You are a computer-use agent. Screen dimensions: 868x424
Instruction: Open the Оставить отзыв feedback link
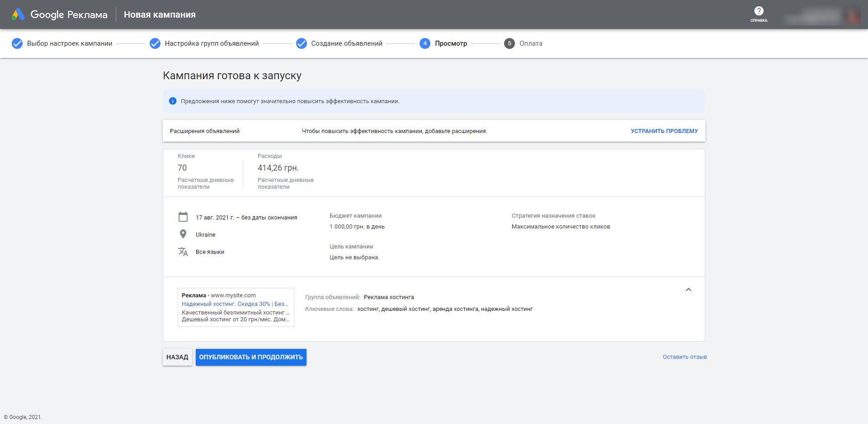click(684, 357)
